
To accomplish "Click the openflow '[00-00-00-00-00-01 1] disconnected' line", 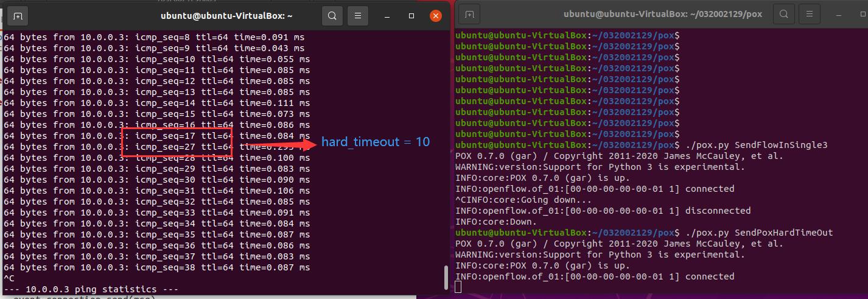I will click(603, 211).
